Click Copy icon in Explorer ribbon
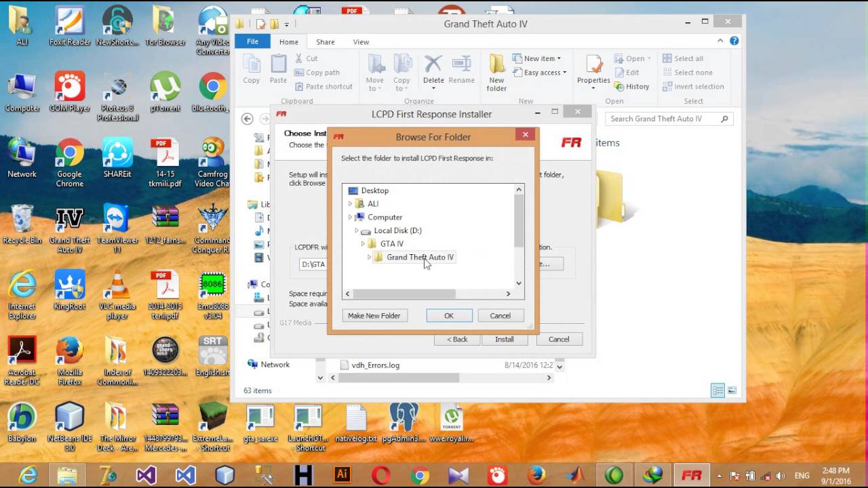This screenshot has width=868, height=488. pyautogui.click(x=252, y=69)
